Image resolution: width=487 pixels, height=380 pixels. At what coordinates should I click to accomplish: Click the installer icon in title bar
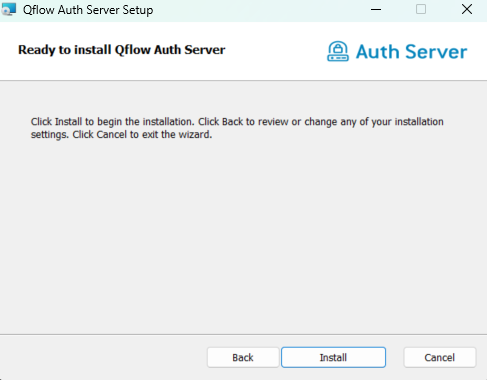8,9
